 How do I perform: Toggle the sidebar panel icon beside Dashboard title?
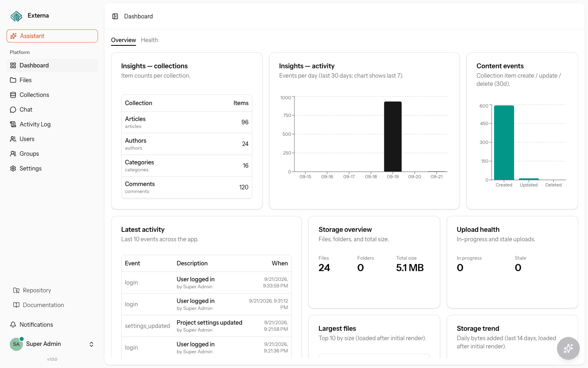click(x=115, y=16)
